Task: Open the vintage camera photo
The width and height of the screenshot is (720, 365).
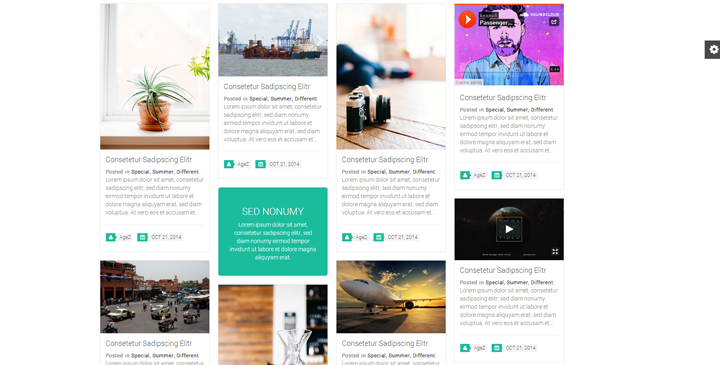Action: (x=391, y=77)
